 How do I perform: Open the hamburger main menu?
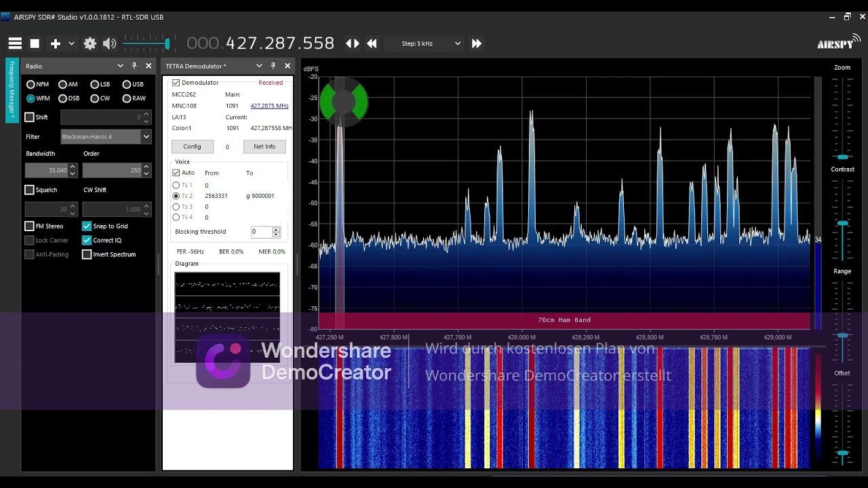coord(15,43)
